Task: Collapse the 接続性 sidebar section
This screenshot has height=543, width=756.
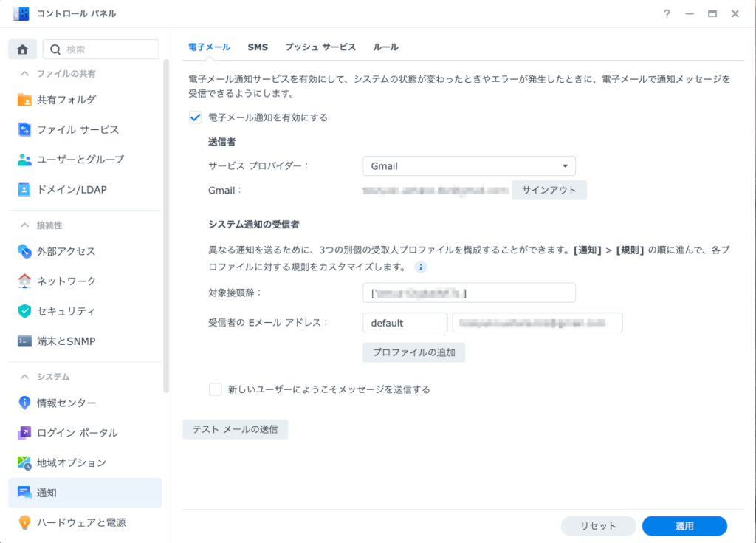Action: point(24,225)
